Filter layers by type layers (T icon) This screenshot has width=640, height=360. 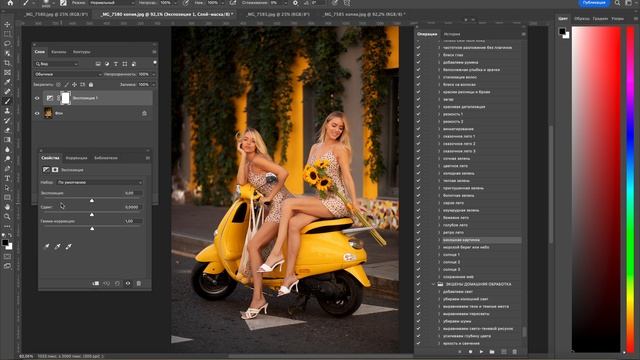coord(116,64)
